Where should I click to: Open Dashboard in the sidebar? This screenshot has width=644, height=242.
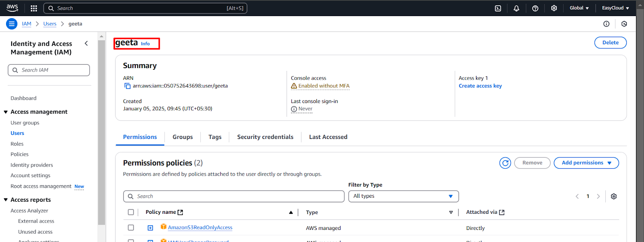coord(23,98)
